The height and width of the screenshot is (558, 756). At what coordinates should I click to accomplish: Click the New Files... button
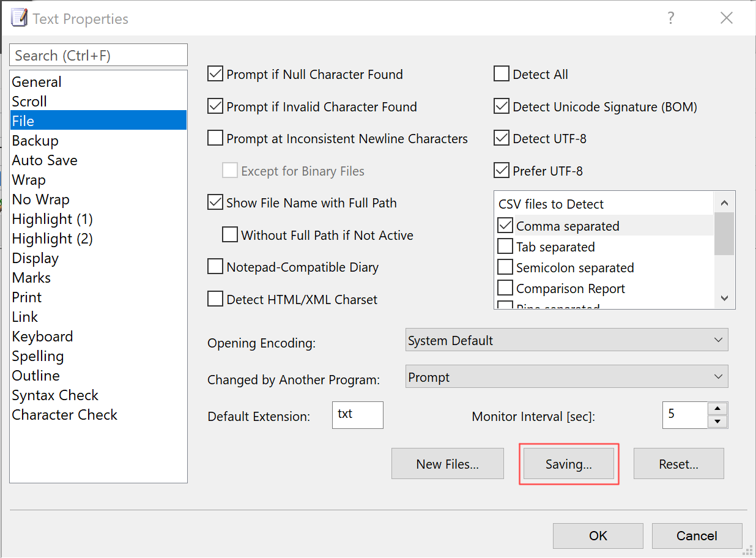click(448, 464)
